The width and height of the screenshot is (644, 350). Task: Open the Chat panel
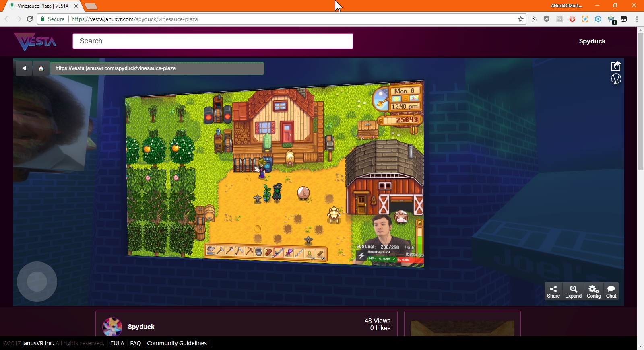point(611,292)
